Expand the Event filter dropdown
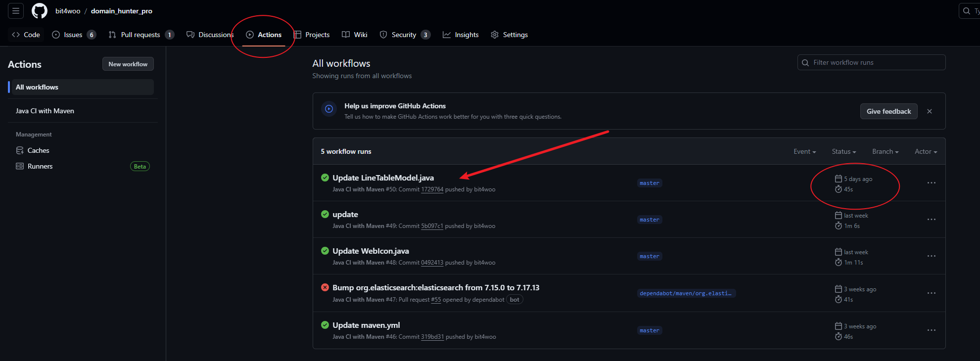This screenshot has height=361, width=980. tap(805, 151)
